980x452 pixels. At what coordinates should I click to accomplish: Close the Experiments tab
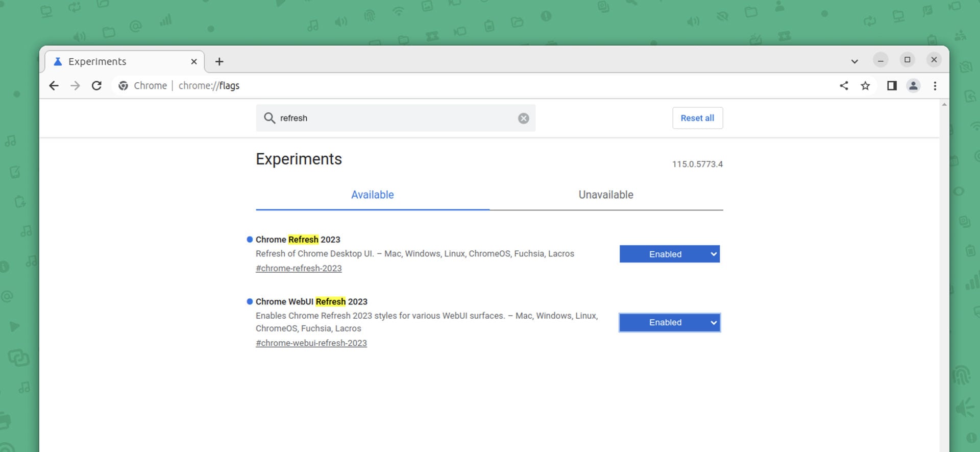[194, 62]
